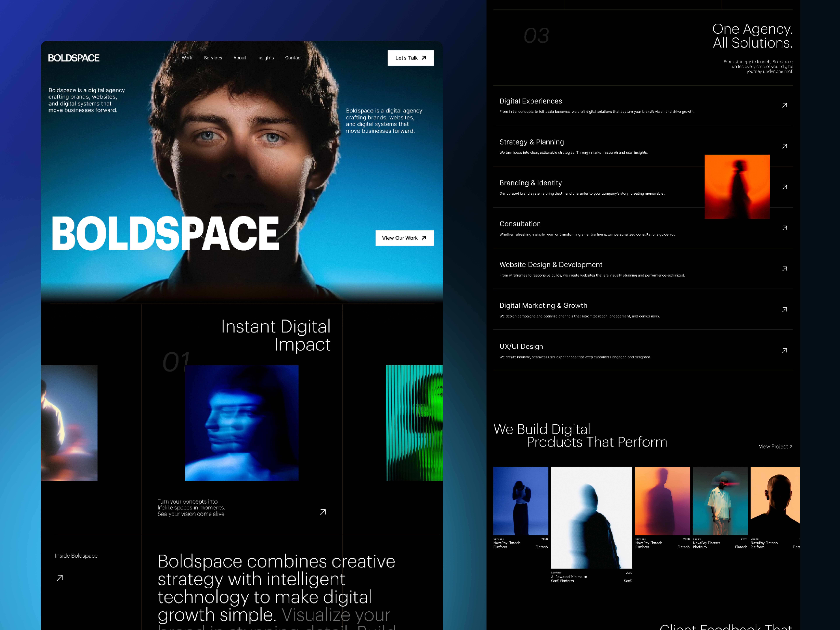This screenshot has height=630, width=840.
Task: Click the arrow icon for Consultation
Action: (785, 228)
